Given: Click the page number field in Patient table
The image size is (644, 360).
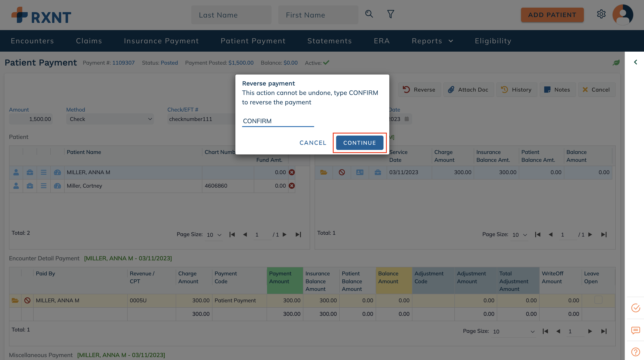Looking at the screenshot, I should (x=262, y=235).
